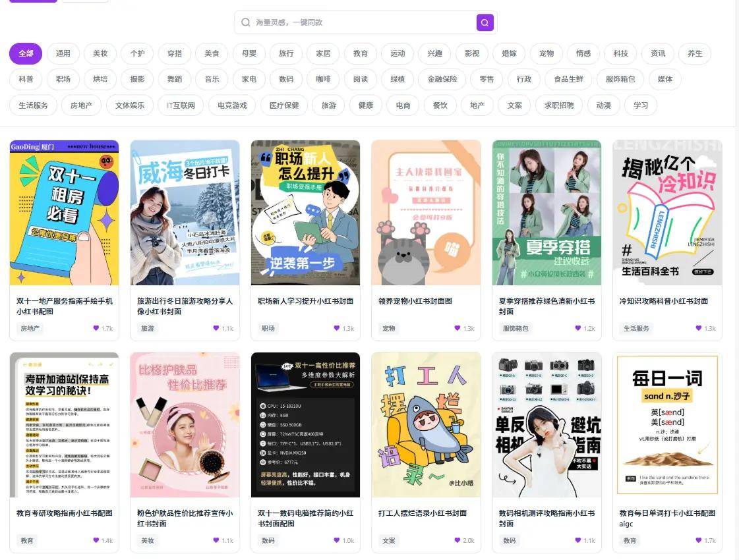Open 职场新人学习提升小红书封面 title link

305,301
